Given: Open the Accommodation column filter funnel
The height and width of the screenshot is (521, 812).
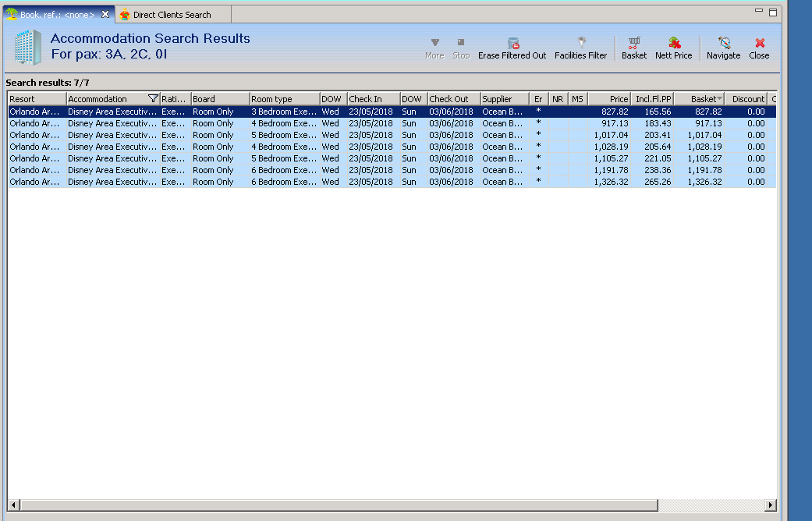Looking at the screenshot, I should 153,99.
